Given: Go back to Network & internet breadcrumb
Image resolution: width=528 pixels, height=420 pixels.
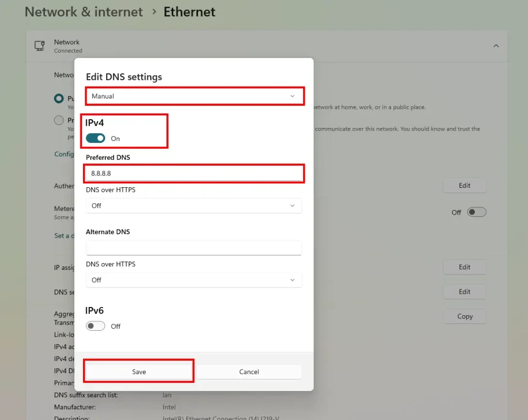Looking at the screenshot, I should point(84,12).
